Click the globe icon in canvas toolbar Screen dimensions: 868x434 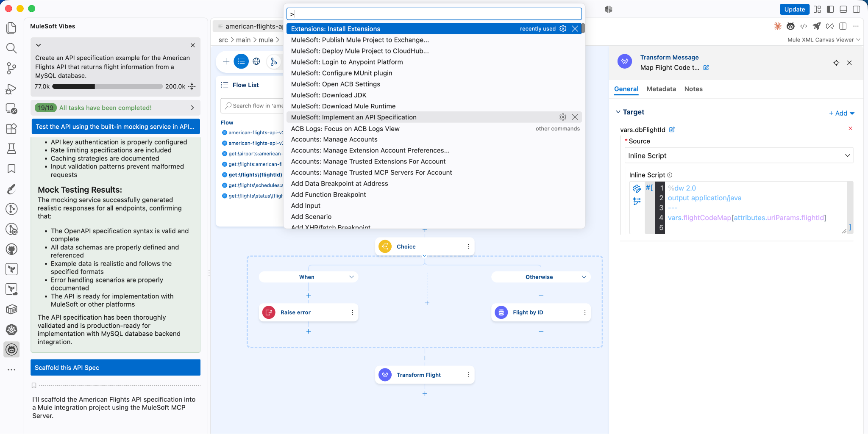coord(256,61)
